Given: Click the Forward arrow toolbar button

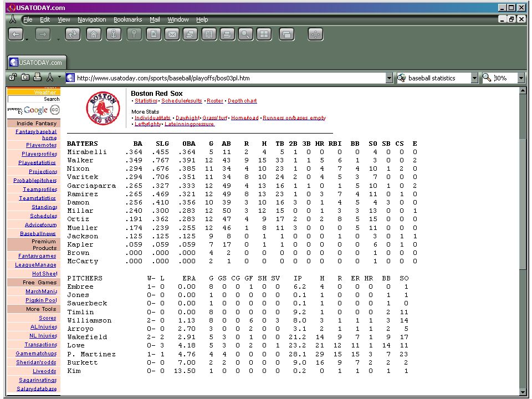Looking at the screenshot, I should click(43, 34).
